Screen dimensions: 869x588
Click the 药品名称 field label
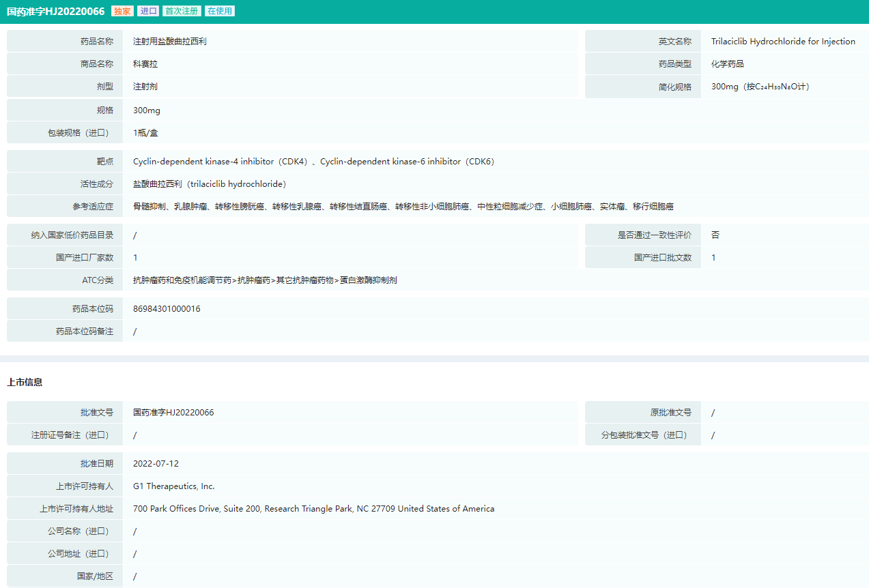click(x=97, y=42)
